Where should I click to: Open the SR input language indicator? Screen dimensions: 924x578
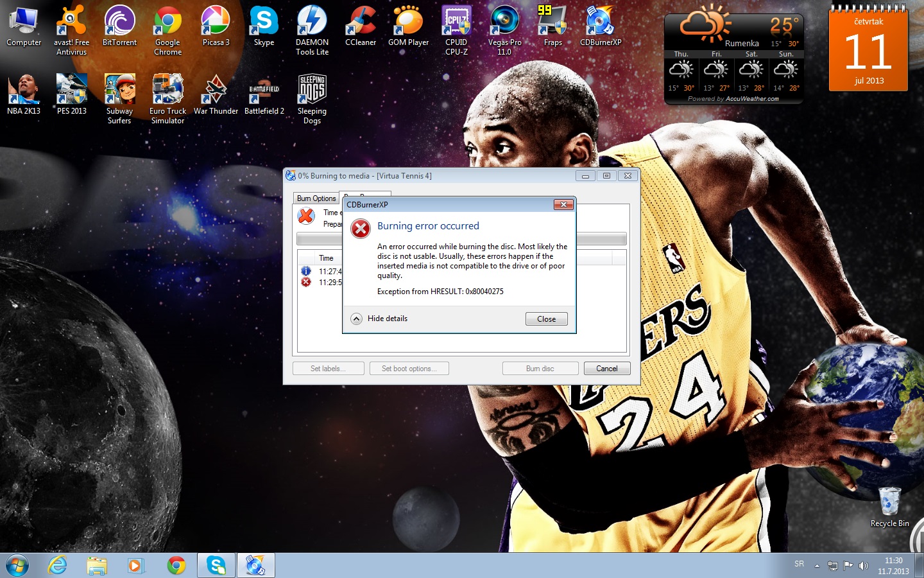[799, 564]
